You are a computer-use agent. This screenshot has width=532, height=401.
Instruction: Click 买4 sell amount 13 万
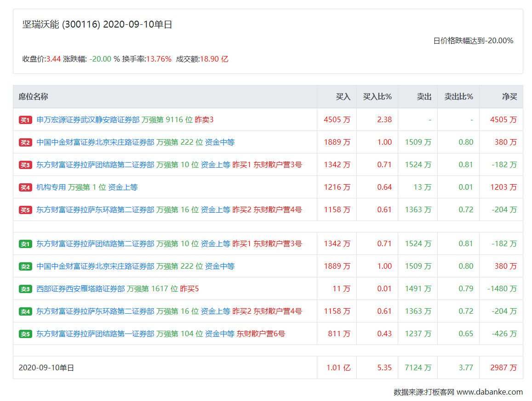click(x=423, y=187)
